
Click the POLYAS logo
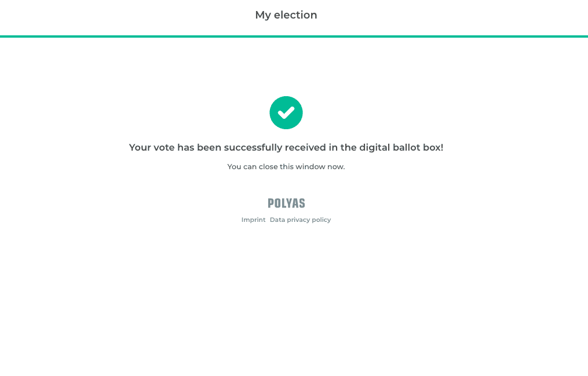tap(286, 203)
